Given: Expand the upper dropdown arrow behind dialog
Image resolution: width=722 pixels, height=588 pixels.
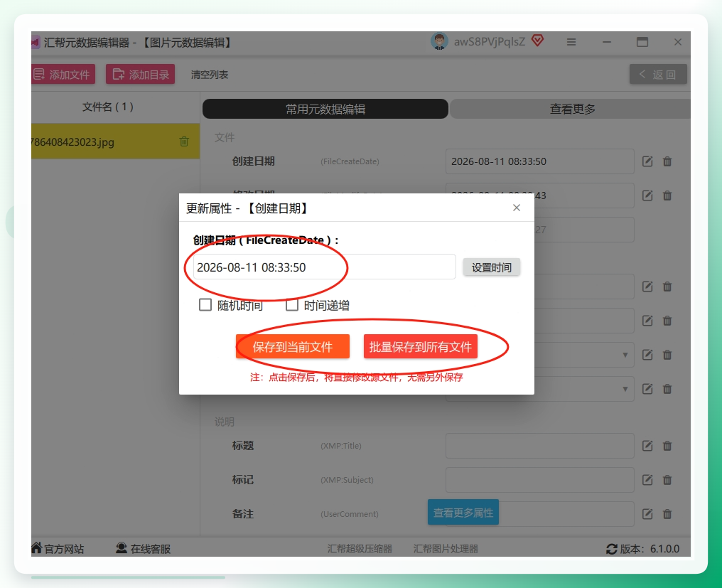Looking at the screenshot, I should pos(625,355).
